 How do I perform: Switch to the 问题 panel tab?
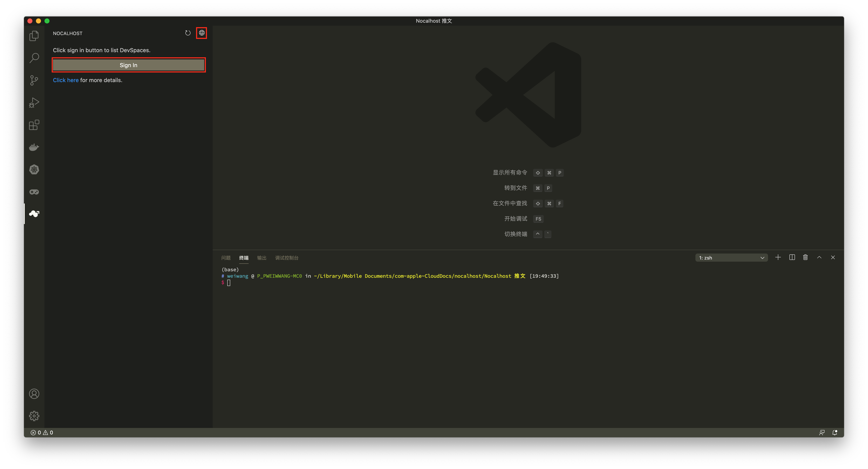[x=226, y=258]
